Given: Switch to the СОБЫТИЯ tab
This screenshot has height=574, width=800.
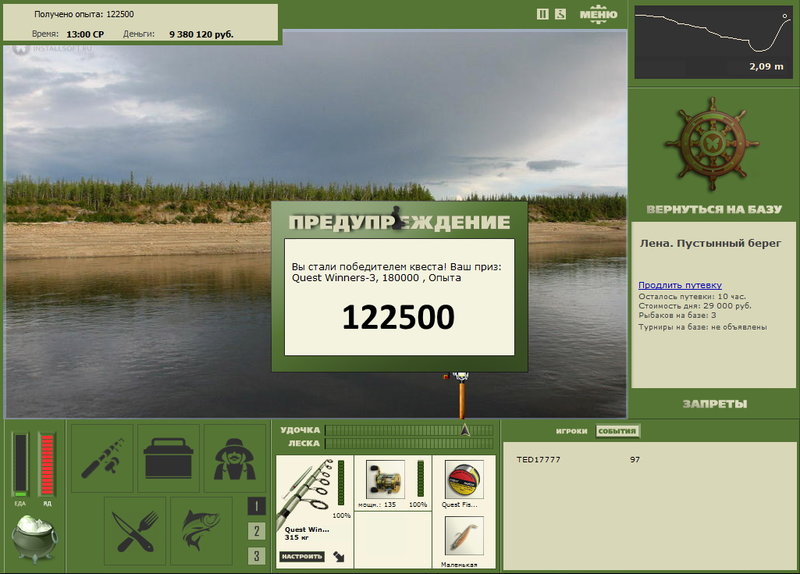Looking at the screenshot, I should pyautogui.click(x=617, y=431).
